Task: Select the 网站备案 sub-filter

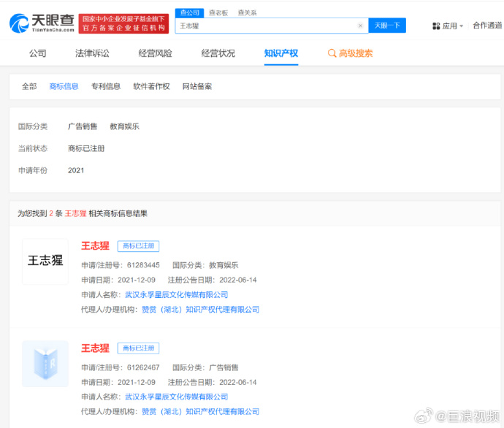Action: (197, 86)
